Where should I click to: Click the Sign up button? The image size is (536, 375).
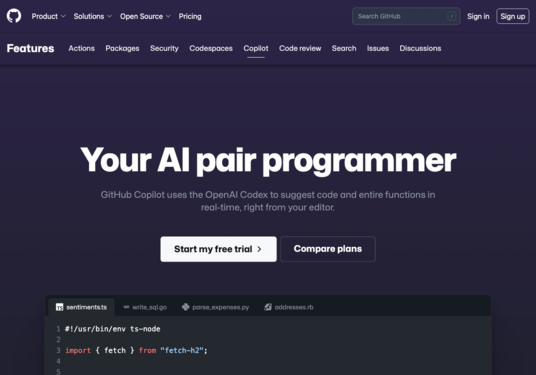click(x=513, y=16)
